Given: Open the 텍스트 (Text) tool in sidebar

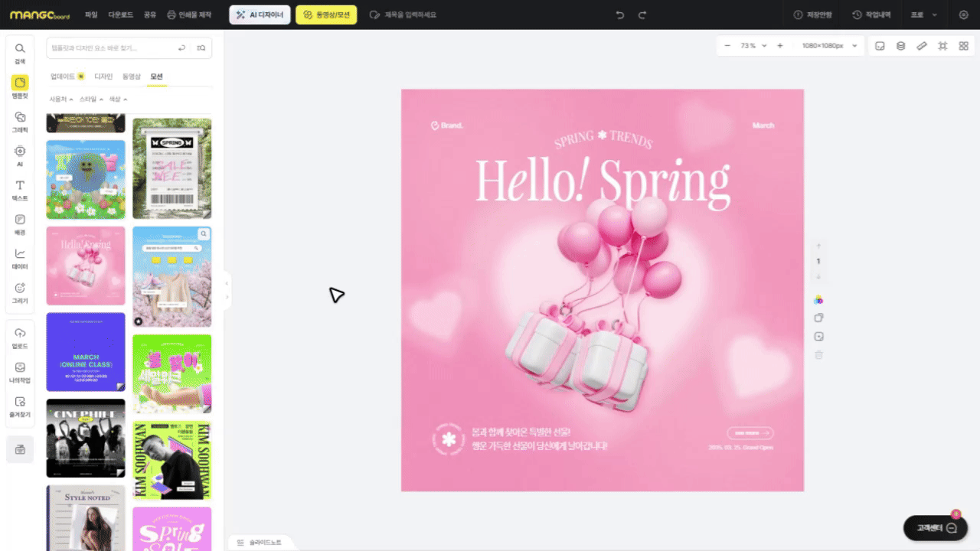Looking at the screenshot, I should click(20, 190).
